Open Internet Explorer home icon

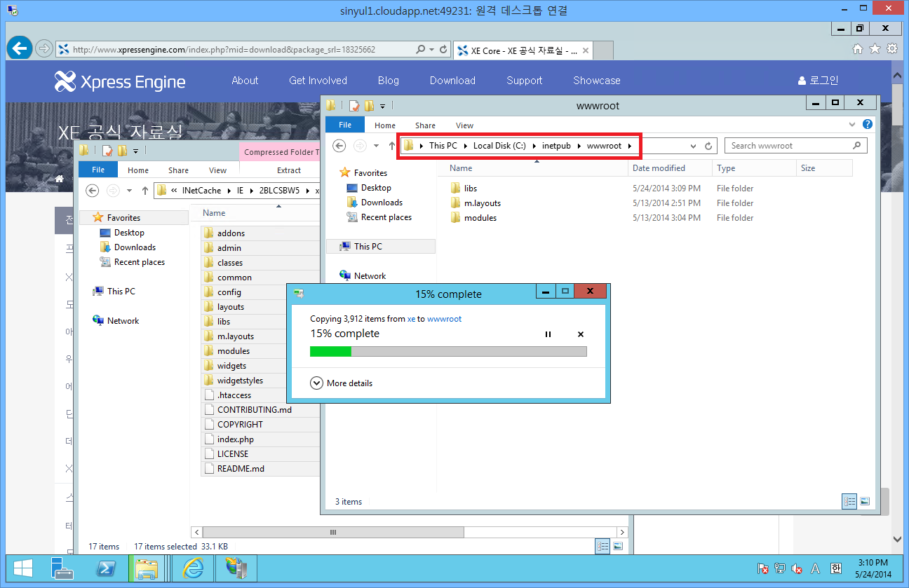(857, 49)
